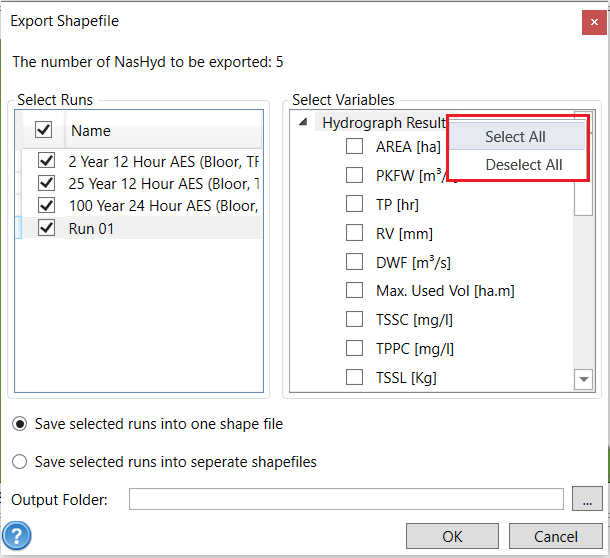Enable the AREA [ha] variable checkbox
Image resolution: width=610 pixels, height=558 pixels.
click(354, 147)
